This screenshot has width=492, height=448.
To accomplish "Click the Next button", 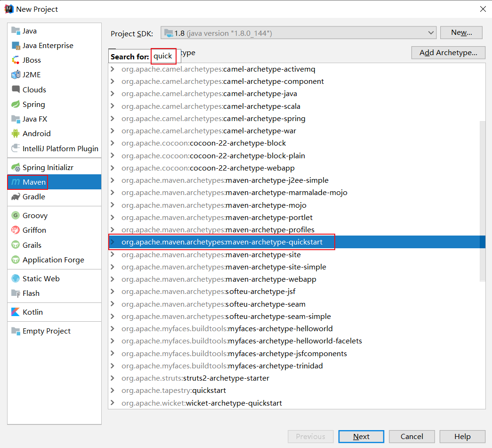I will 361,436.
